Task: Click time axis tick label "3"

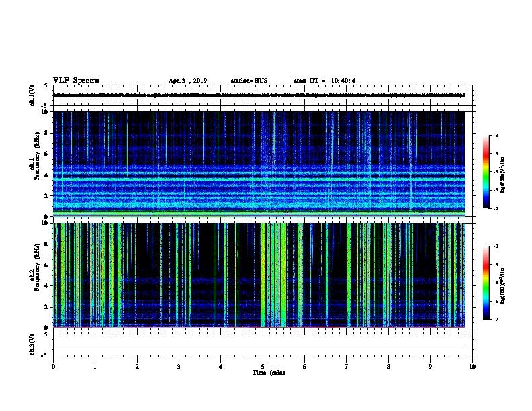Action: [179, 367]
